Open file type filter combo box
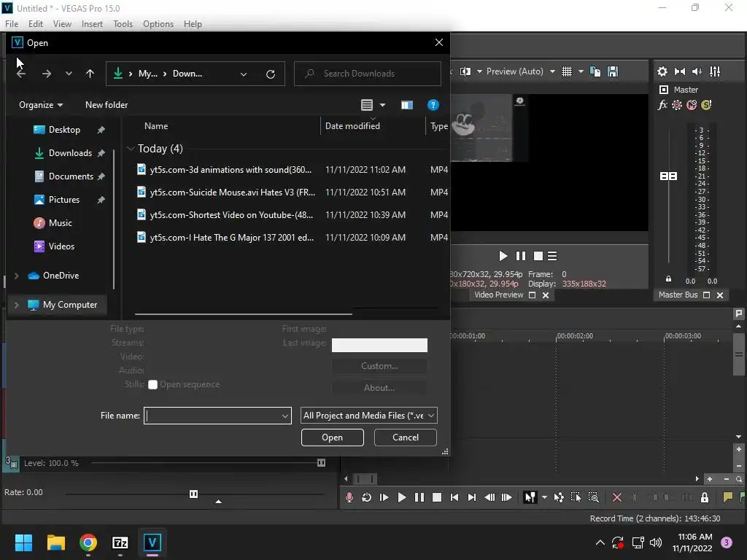This screenshot has width=747, height=560. coord(368,415)
